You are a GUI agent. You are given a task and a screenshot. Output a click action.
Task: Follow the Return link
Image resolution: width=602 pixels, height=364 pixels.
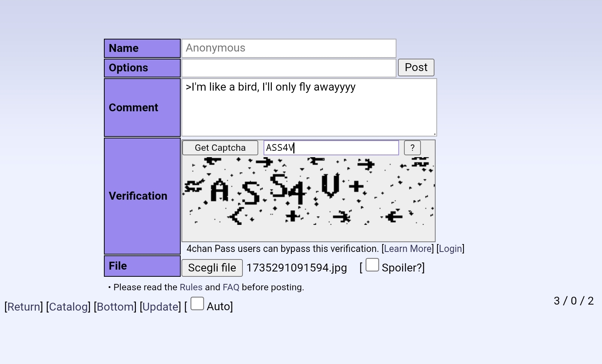(24, 307)
